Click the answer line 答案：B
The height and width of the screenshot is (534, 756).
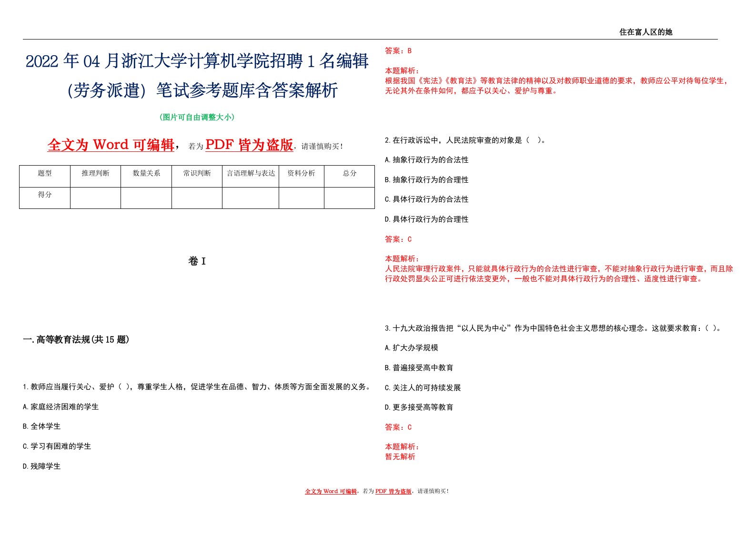pos(398,50)
